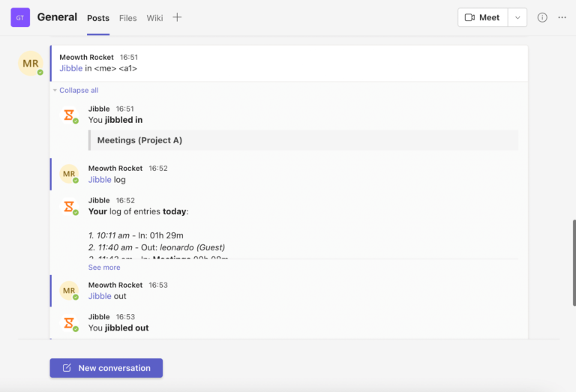Click Jibble bot avatar at 16:53
Image resolution: width=576 pixels, height=392 pixels.
point(69,323)
